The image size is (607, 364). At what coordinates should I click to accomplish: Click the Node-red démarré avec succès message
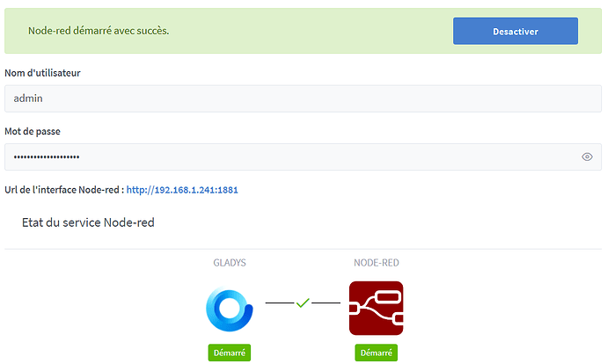tap(99, 31)
